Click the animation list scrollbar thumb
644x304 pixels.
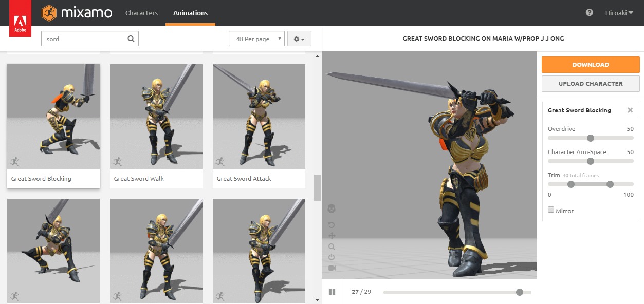(317, 187)
